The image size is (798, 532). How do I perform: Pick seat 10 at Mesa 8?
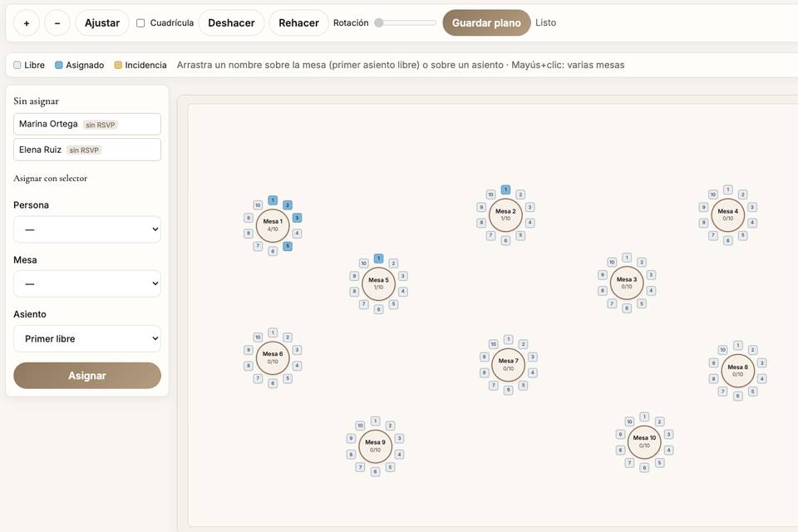tap(722, 350)
